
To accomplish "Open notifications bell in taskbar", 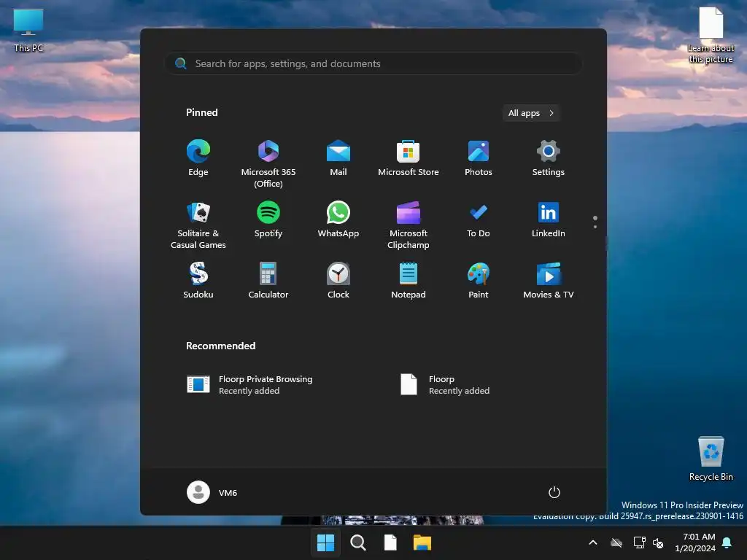I will tap(727, 542).
